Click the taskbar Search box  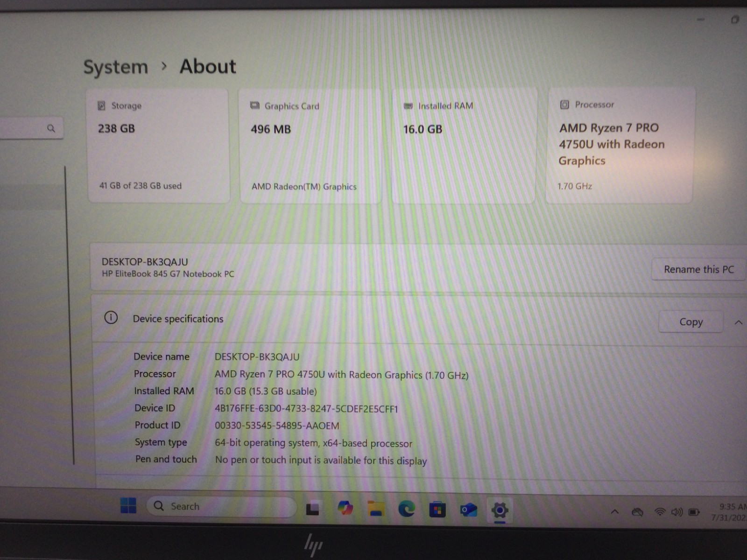[221, 506]
